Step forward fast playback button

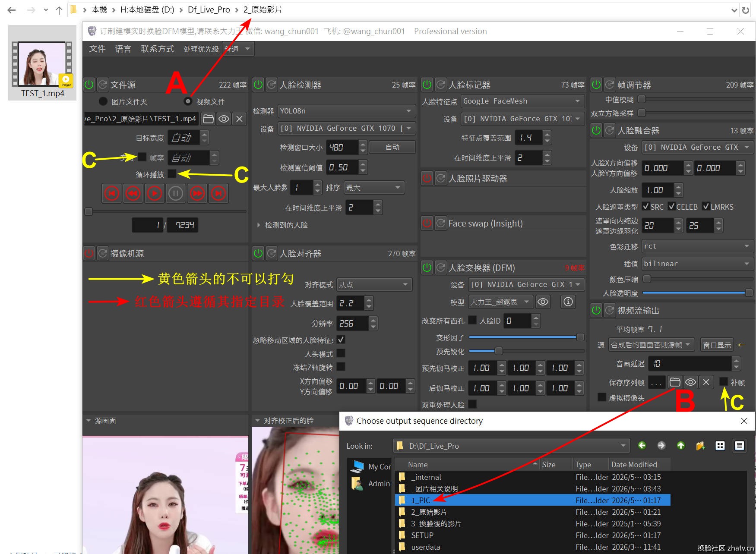point(197,193)
